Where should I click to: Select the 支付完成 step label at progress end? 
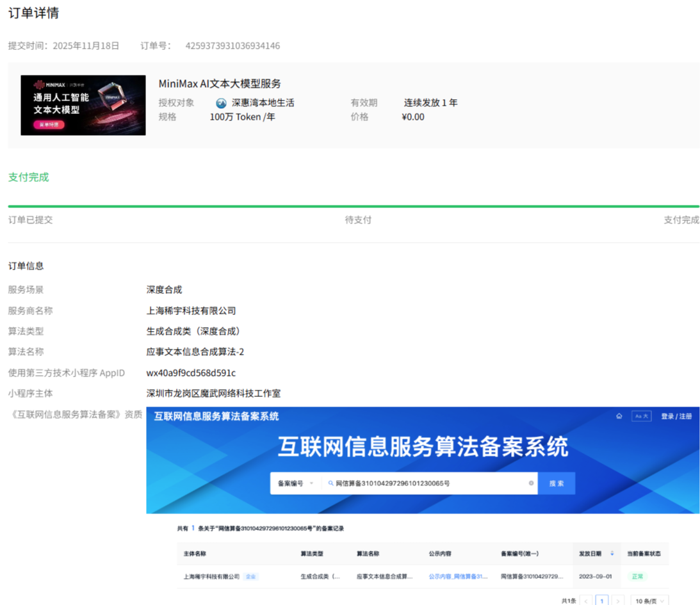pos(681,220)
